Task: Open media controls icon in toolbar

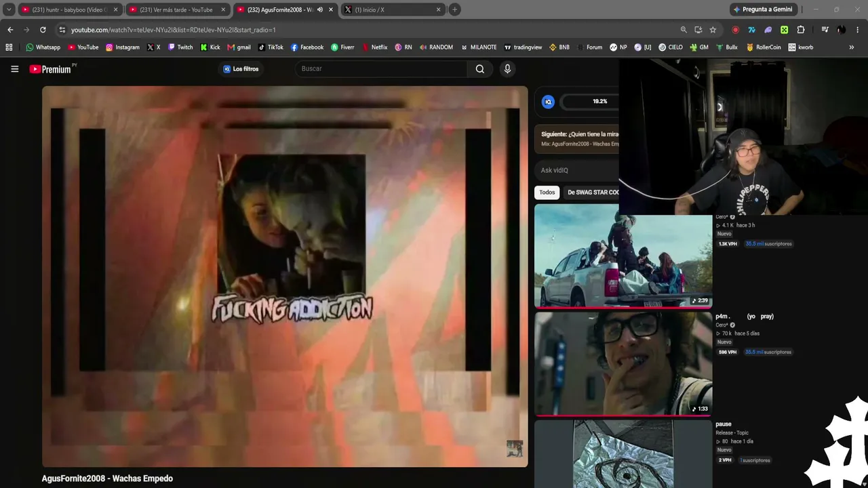Action: pos(825,30)
